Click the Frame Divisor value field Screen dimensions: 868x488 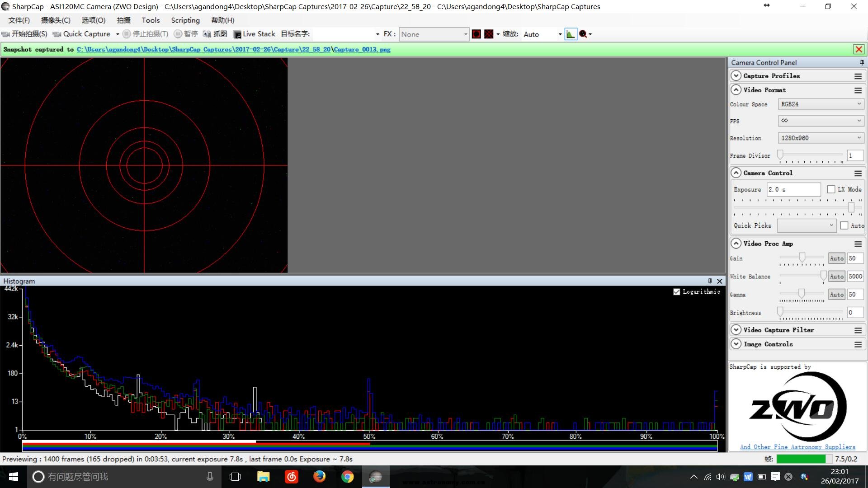(855, 155)
